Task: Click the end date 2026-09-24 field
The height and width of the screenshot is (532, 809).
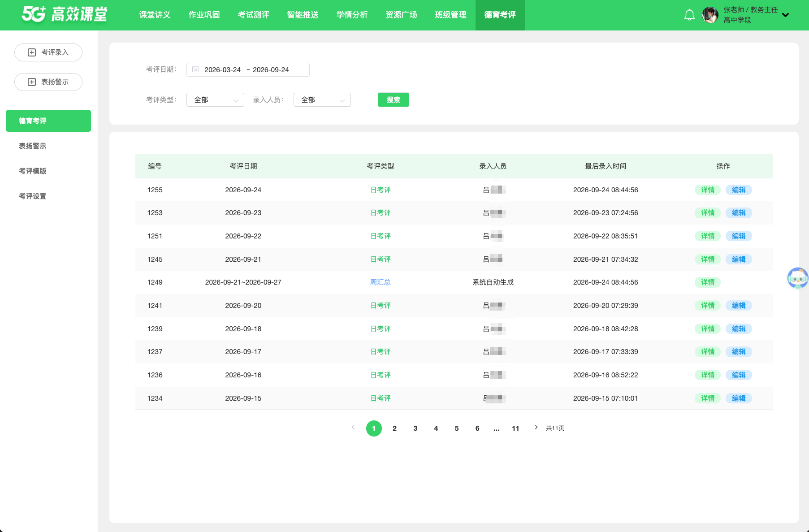Action: [x=271, y=69]
